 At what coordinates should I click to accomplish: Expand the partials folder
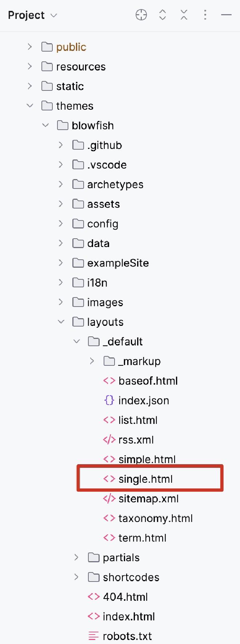point(76,557)
